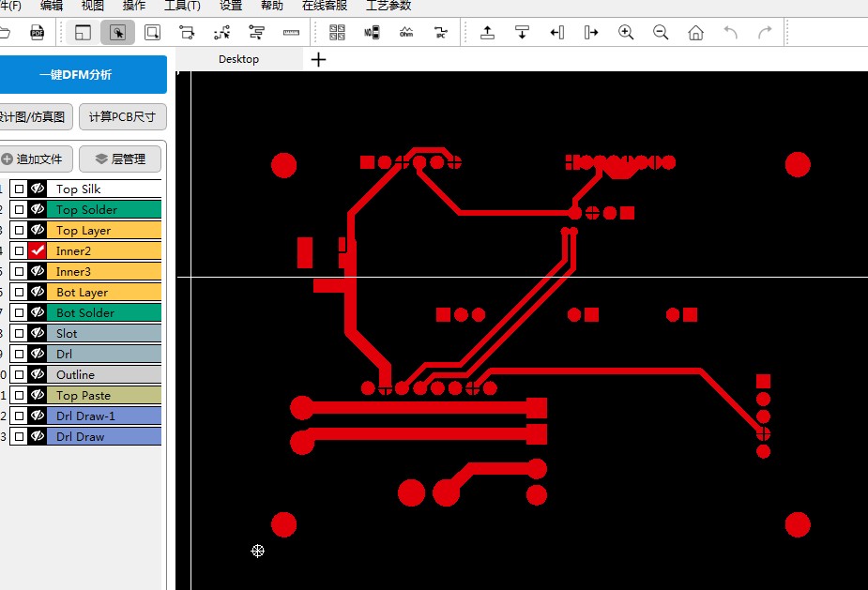The width and height of the screenshot is (868, 590).
Task: Click the NO. component numbering icon
Action: pos(372,33)
